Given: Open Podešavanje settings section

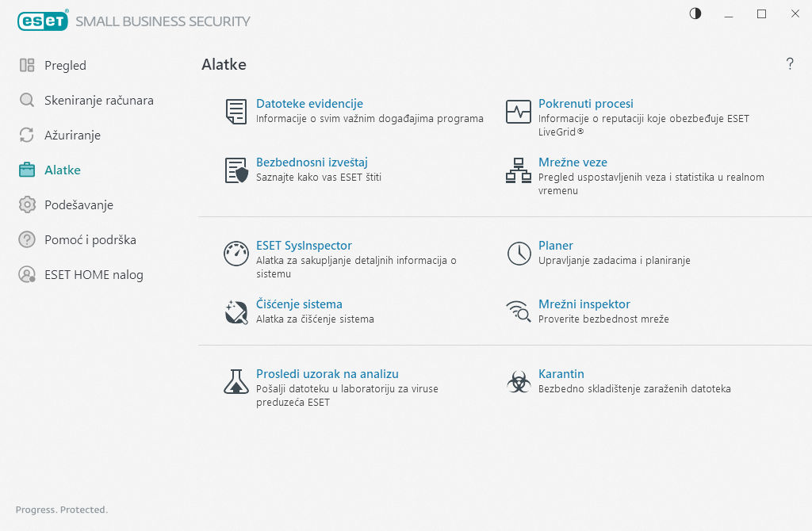Looking at the screenshot, I should (79, 205).
